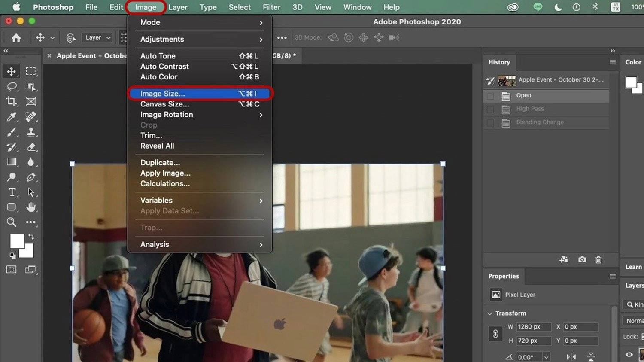Select the Spot Healing Brush tool
This screenshot has width=644, height=362.
tap(31, 116)
